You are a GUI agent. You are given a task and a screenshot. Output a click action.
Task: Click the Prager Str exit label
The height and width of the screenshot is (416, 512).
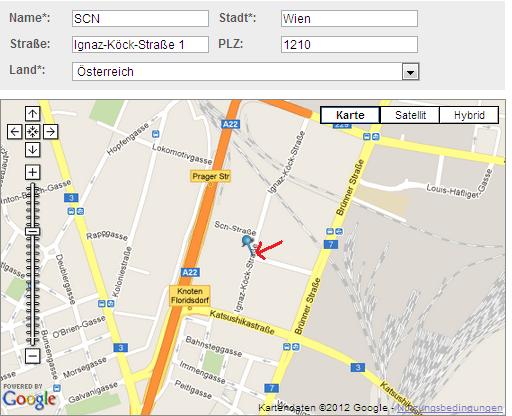point(211,176)
